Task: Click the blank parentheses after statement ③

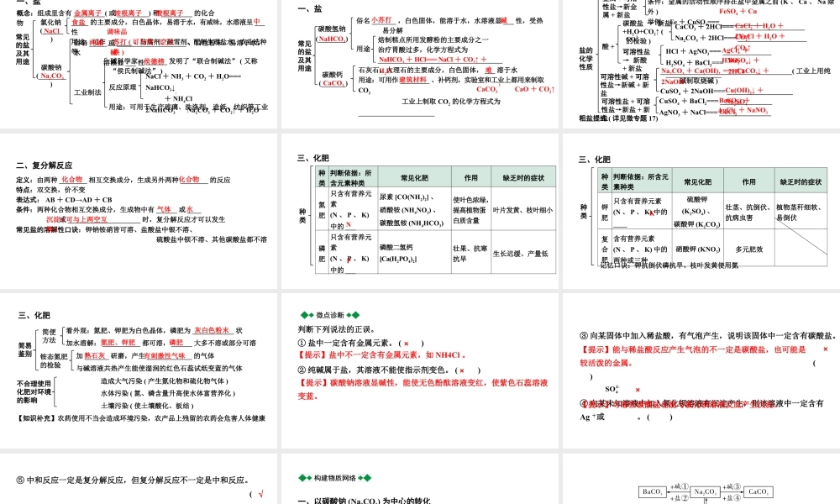Action: 813,363
